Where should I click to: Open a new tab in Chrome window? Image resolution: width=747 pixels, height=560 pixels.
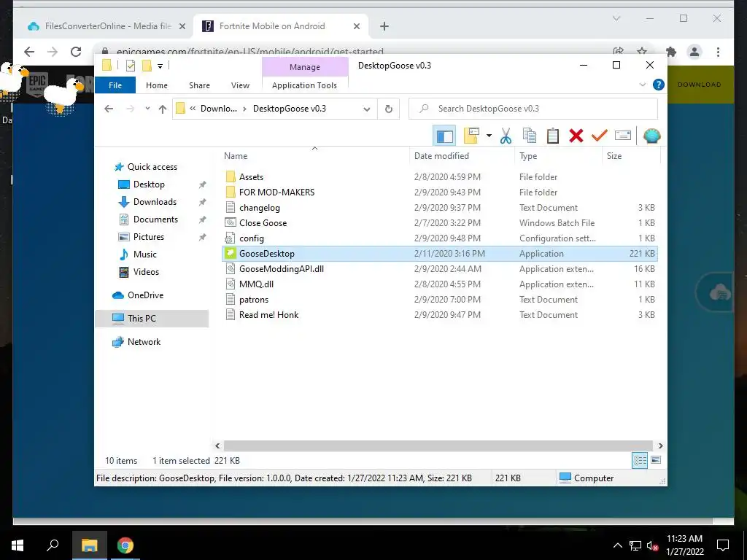pos(384,26)
